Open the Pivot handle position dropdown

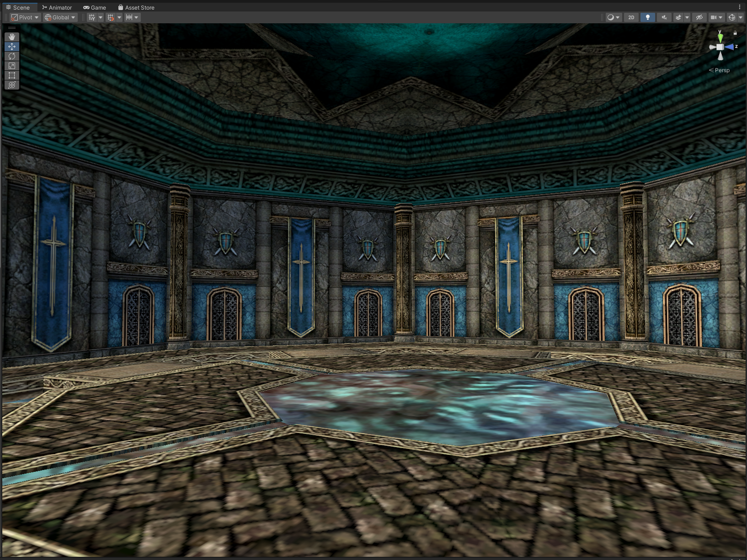coord(25,17)
